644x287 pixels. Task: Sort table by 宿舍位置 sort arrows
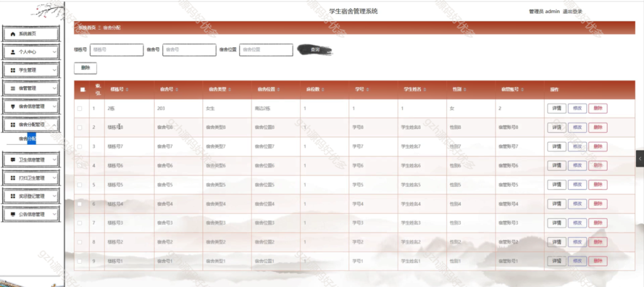point(279,89)
